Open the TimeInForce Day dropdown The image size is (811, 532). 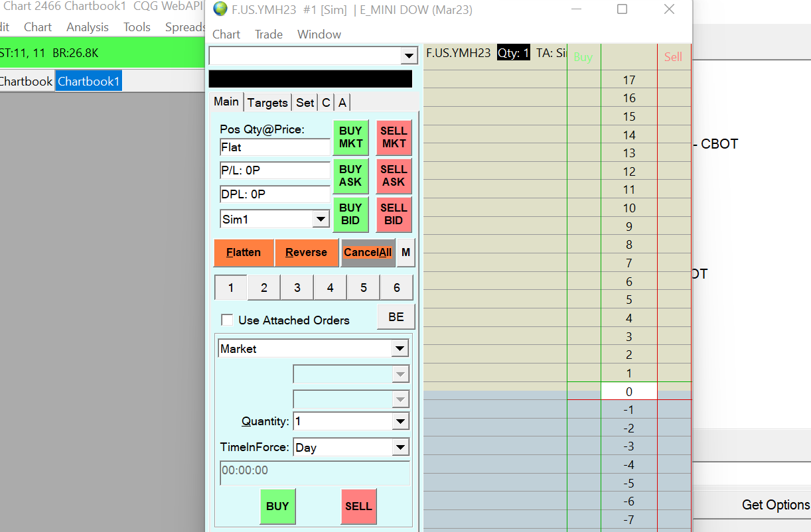400,448
